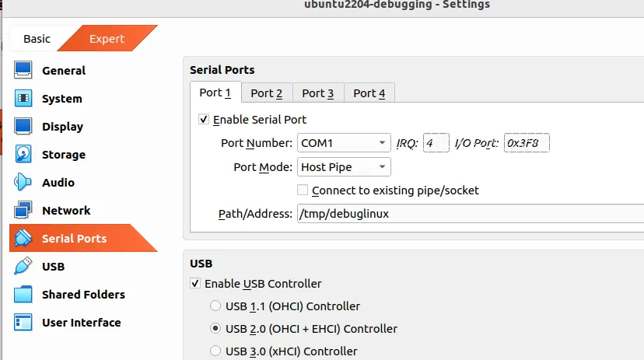The height and width of the screenshot is (360, 644).
Task: Switch to the Port 2 tab
Action: [266, 93]
